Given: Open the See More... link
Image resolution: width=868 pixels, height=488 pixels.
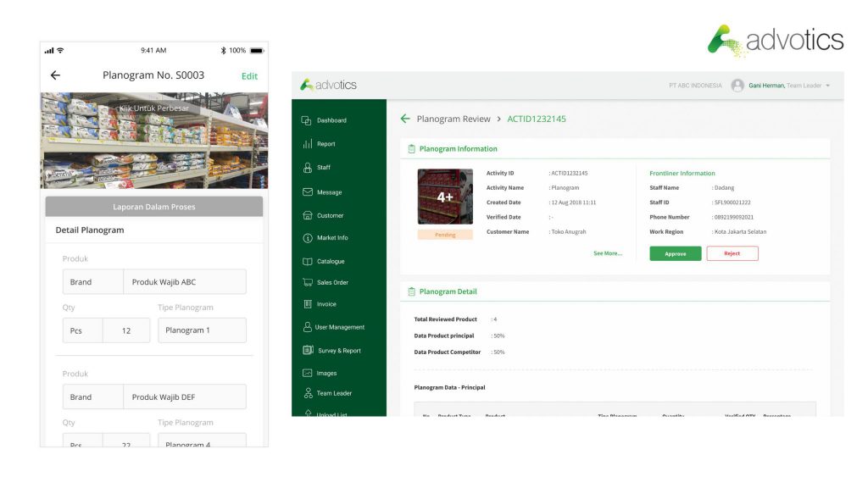Looking at the screenshot, I should click(x=607, y=253).
